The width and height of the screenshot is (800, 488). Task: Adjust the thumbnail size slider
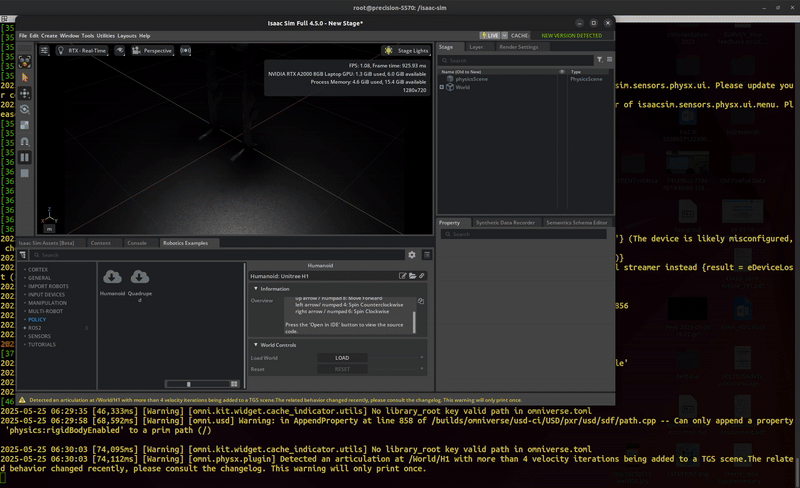click(x=189, y=383)
